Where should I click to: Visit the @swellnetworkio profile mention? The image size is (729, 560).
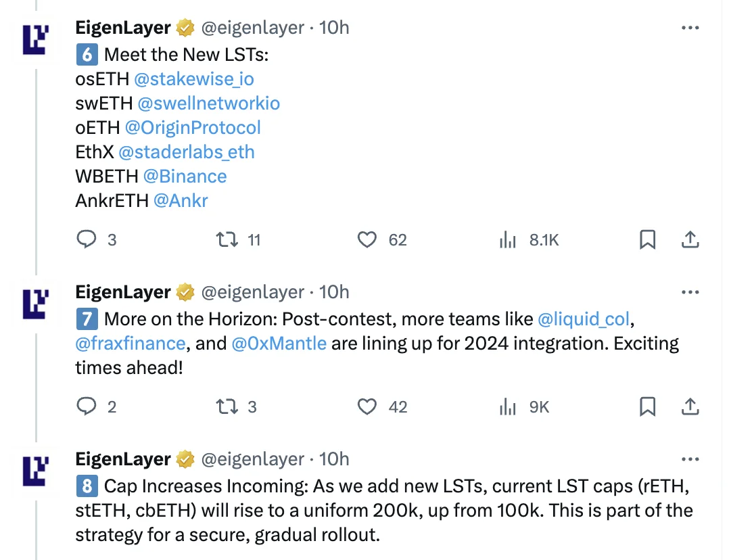coord(208,103)
